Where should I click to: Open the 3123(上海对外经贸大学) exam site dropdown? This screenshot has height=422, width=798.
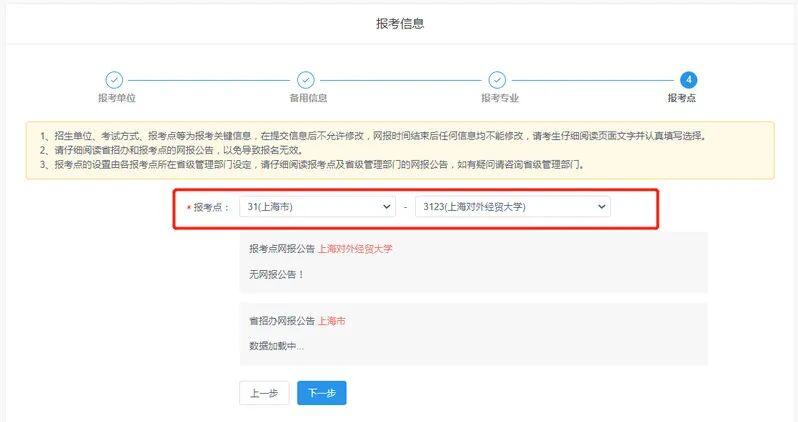point(512,207)
